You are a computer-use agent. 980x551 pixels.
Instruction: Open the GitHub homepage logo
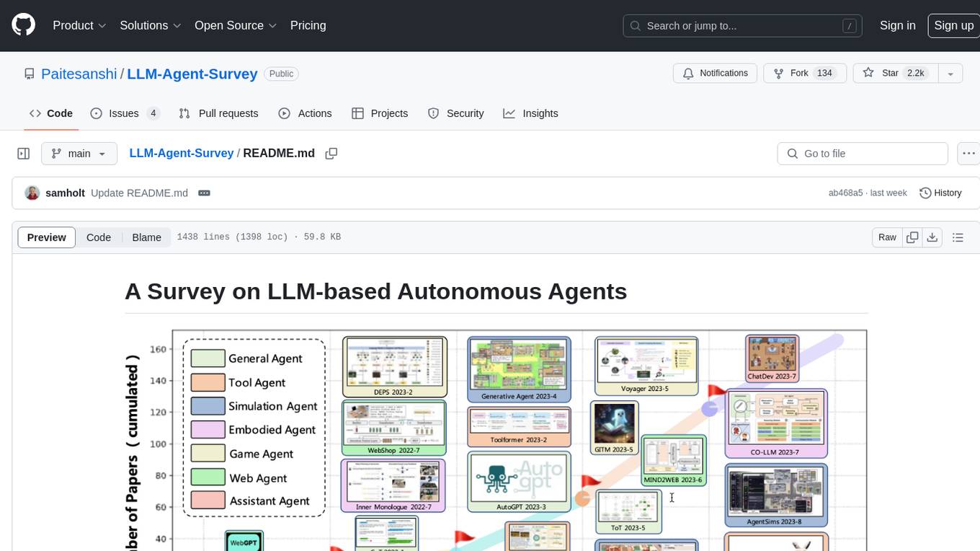23,25
